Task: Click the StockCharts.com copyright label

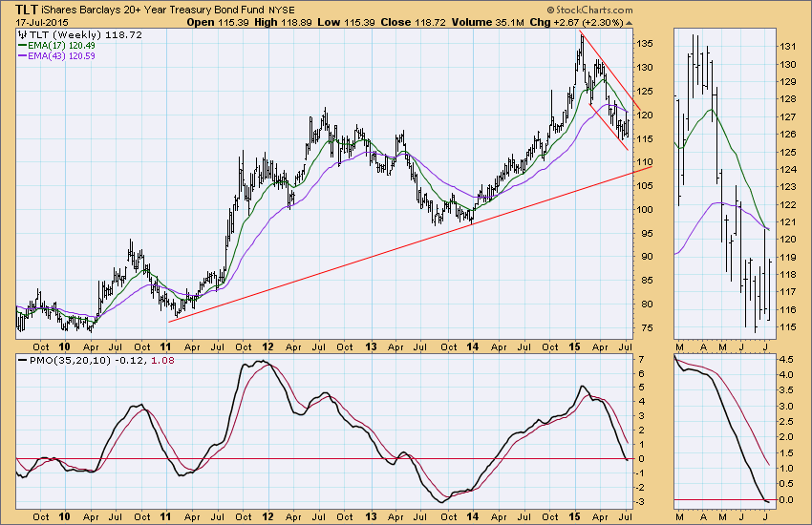Action: tap(589, 10)
